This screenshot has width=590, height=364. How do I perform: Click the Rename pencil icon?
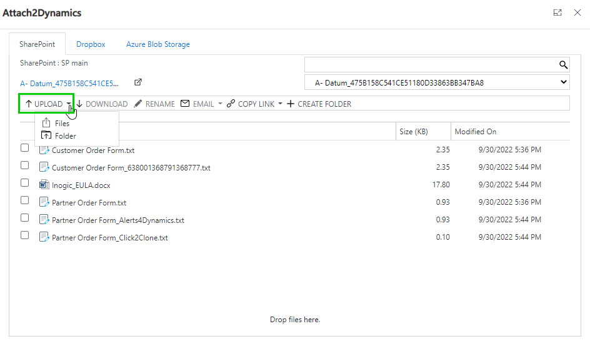pos(137,104)
